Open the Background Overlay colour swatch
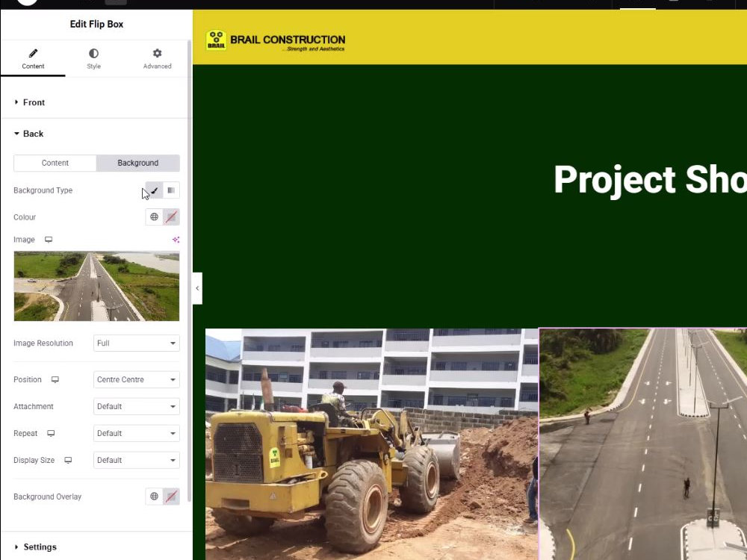This screenshot has height=560, width=747. pyautogui.click(x=171, y=497)
